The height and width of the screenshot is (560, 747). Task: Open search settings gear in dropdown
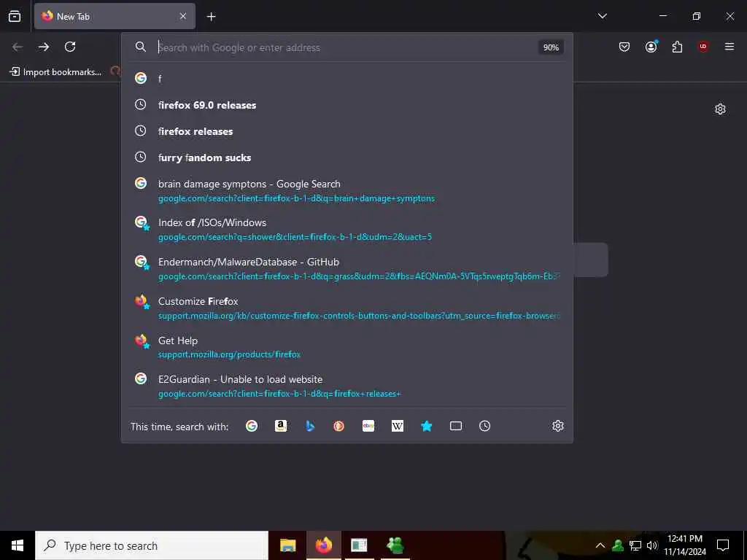tap(558, 426)
